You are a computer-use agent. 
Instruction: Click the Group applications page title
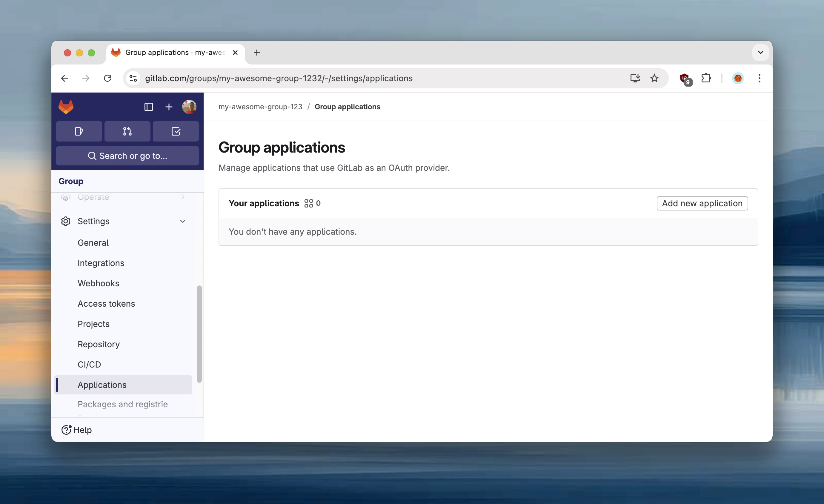(282, 147)
